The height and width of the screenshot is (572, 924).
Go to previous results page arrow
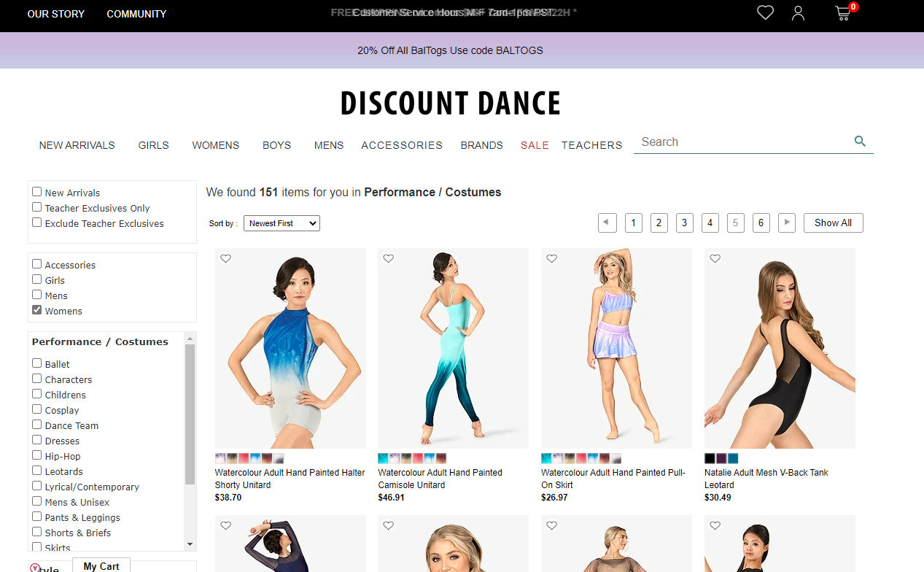pos(607,223)
